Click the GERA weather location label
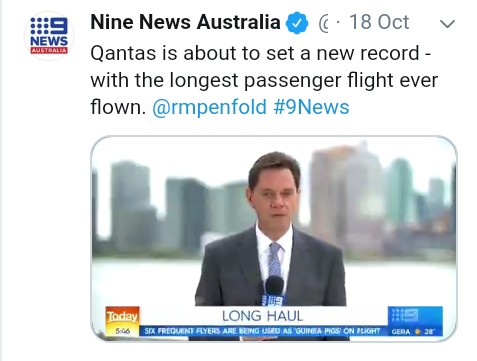This screenshot has height=361, width=477. (401, 332)
